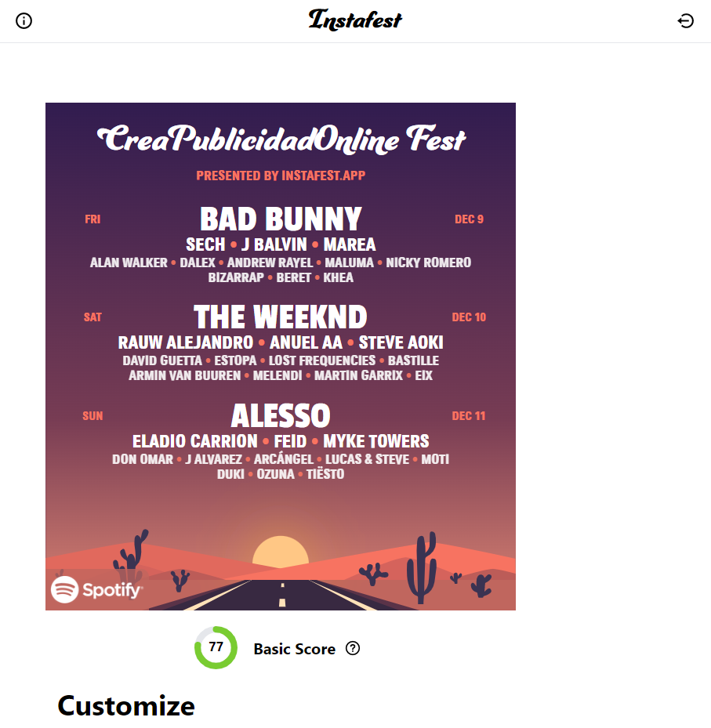Click the Presented by Instafest.app text

(281, 176)
